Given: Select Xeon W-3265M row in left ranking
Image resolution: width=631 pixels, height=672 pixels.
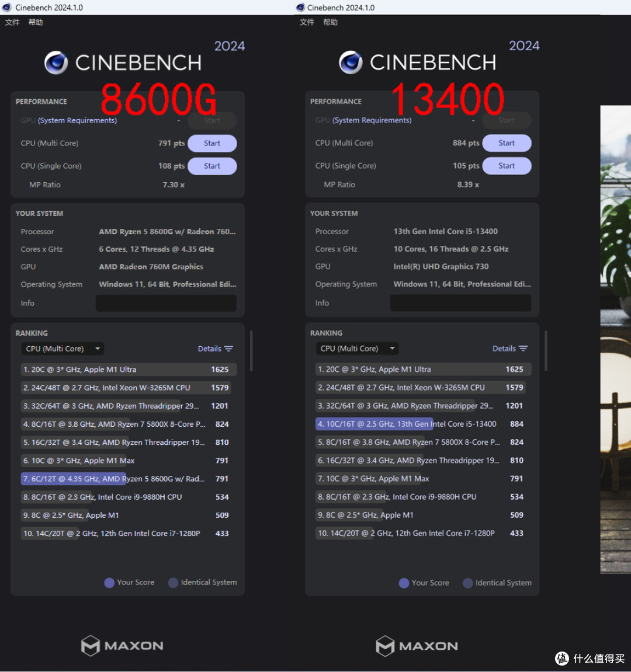Looking at the screenshot, I should coord(129,388).
